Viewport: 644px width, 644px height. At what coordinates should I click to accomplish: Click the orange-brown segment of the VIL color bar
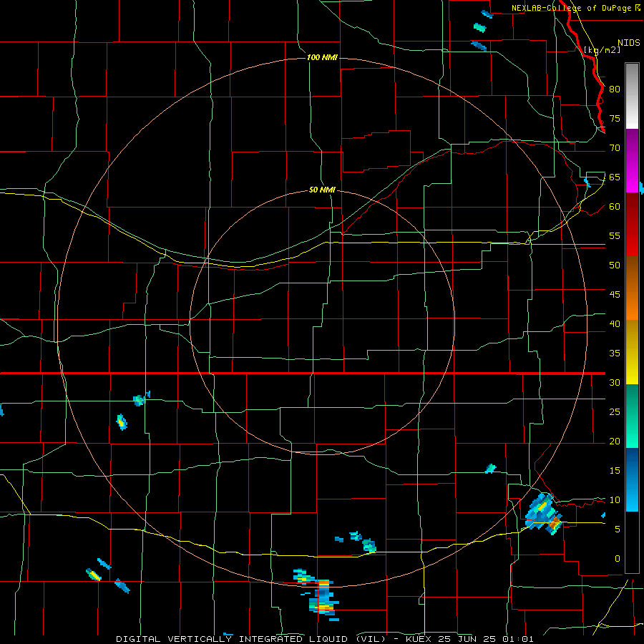tap(632, 288)
